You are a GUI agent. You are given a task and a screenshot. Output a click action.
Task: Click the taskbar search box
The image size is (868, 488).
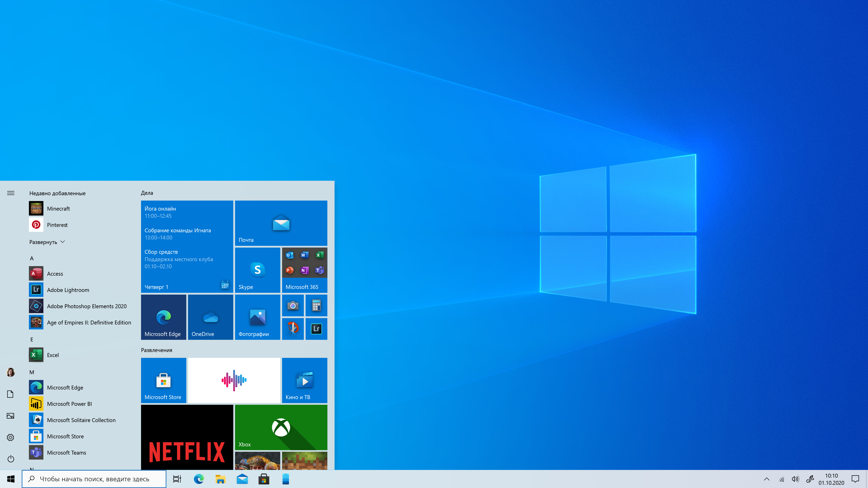[x=94, y=479]
